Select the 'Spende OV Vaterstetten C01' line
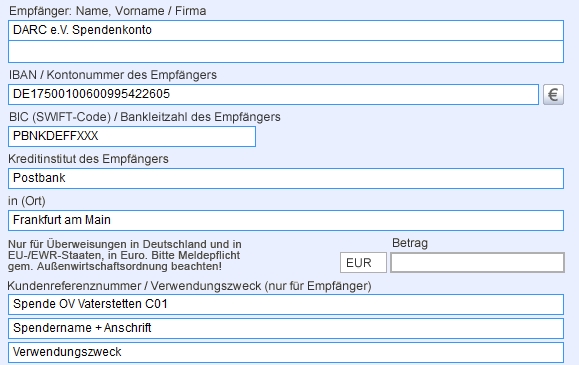This screenshot has height=365, width=579. pyautogui.click(x=286, y=304)
